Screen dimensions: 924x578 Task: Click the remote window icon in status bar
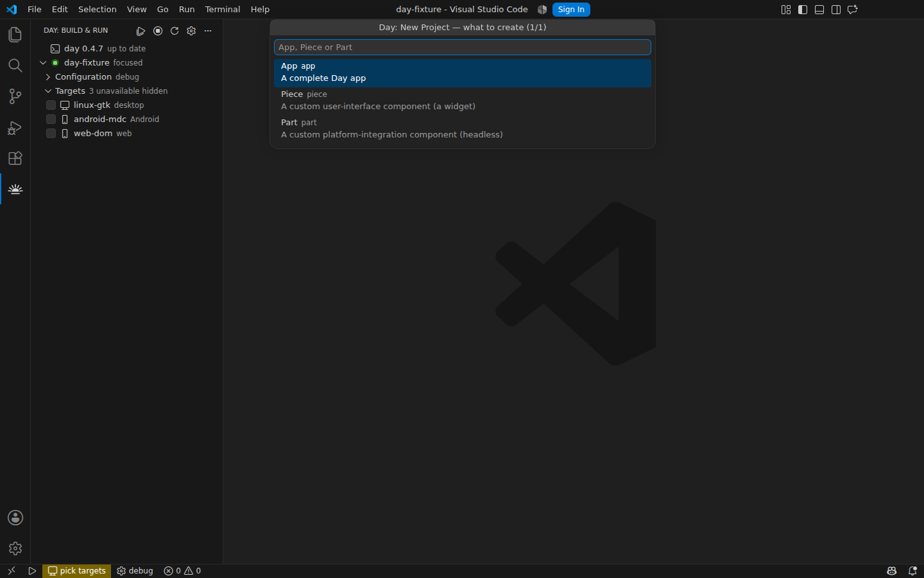(11, 571)
